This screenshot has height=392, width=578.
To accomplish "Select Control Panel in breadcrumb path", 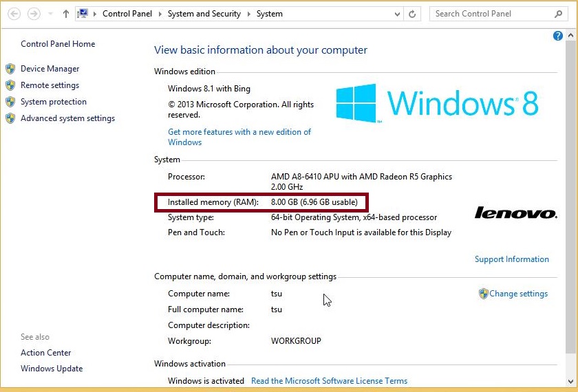I will point(127,14).
